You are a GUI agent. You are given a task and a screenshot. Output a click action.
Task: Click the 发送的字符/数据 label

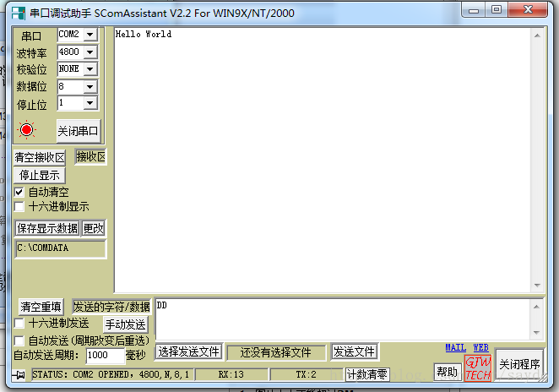click(111, 307)
